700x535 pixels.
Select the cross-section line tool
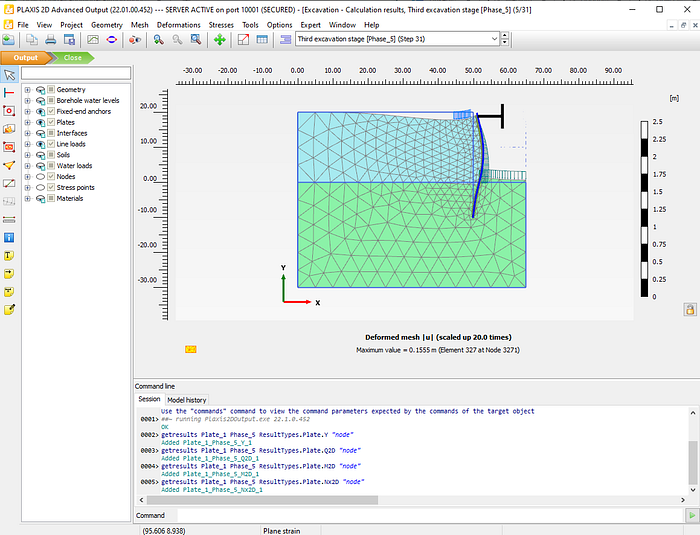(x=9, y=93)
